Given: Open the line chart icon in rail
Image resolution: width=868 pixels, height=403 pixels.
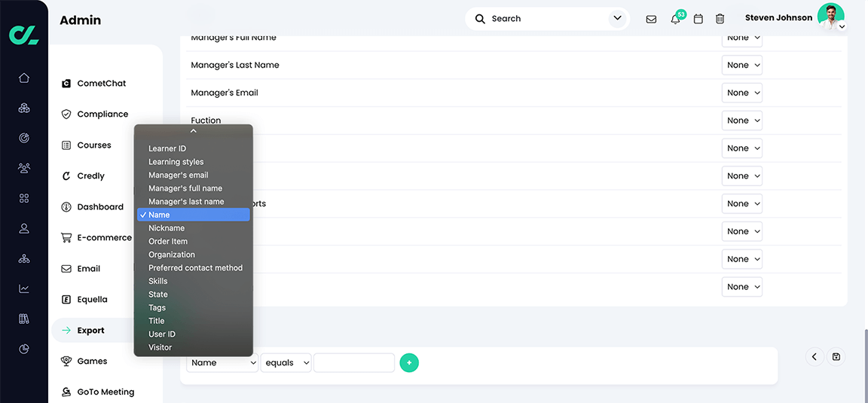Looking at the screenshot, I should coord(24,289).
